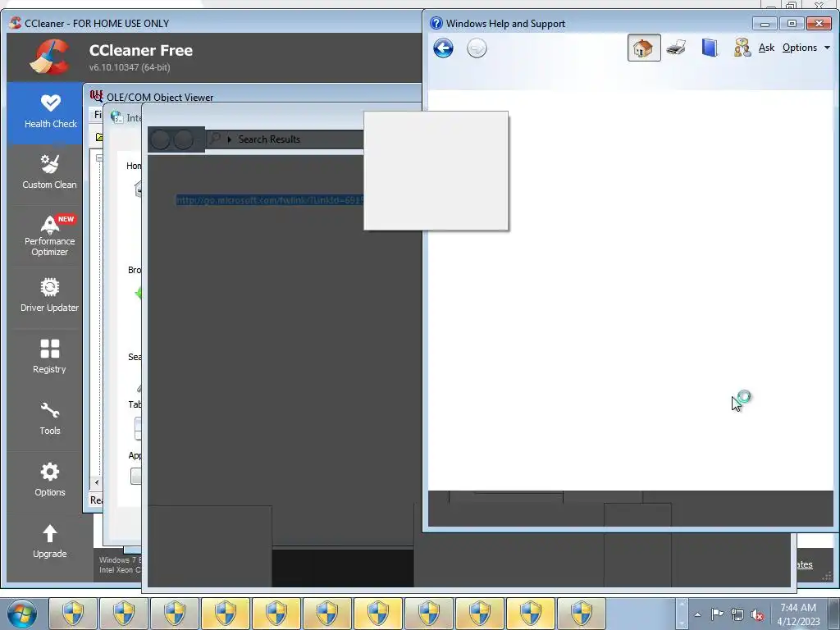Open the network tray icon

click(737, 614)
